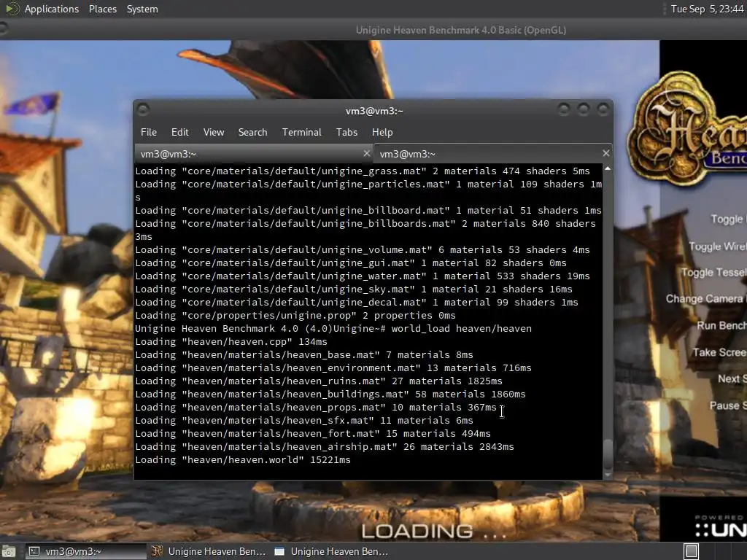Open the terminal Help menu
The height and width of the screenshot is (560, 747).
click(382, 133)
